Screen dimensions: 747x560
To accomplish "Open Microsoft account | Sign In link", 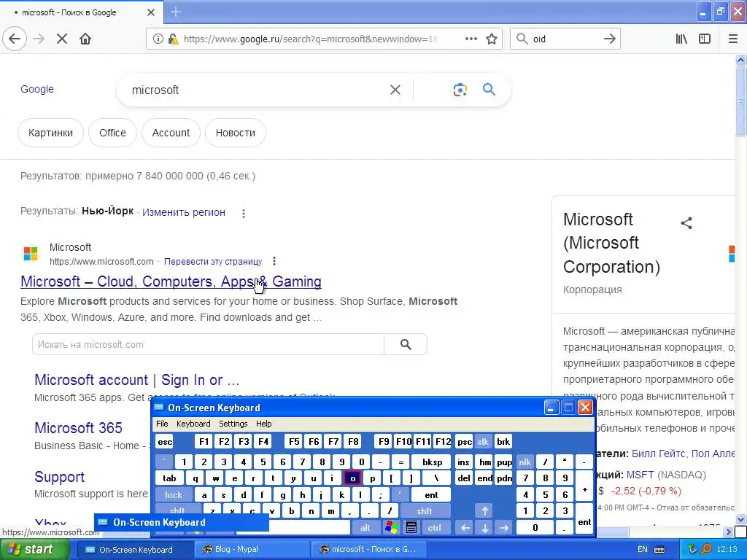I will 136,380.
